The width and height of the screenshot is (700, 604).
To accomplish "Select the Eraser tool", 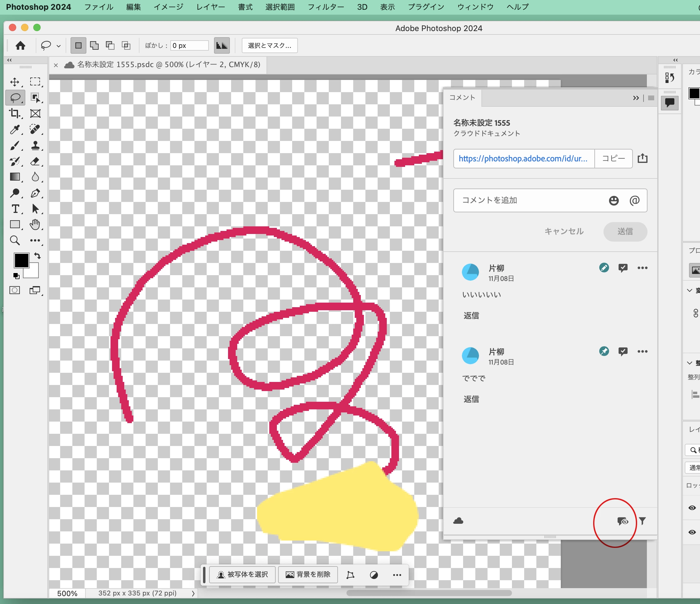I will tap(35, 161).
